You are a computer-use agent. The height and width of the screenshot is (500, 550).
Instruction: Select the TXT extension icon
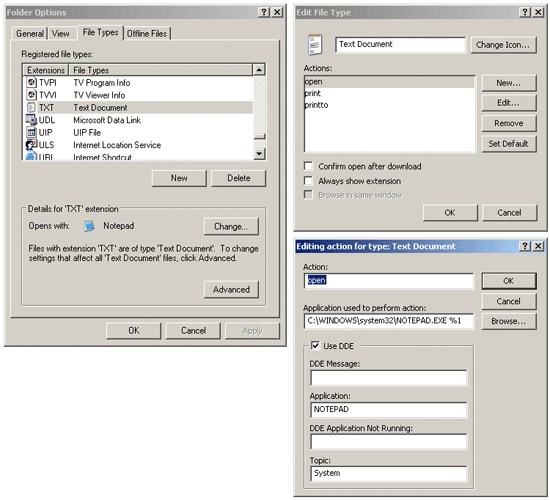pos(32,107)
